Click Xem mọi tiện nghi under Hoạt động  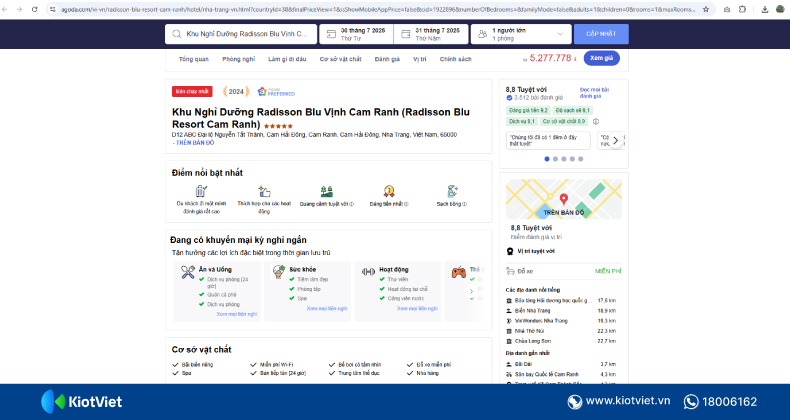tap(417, 308)
